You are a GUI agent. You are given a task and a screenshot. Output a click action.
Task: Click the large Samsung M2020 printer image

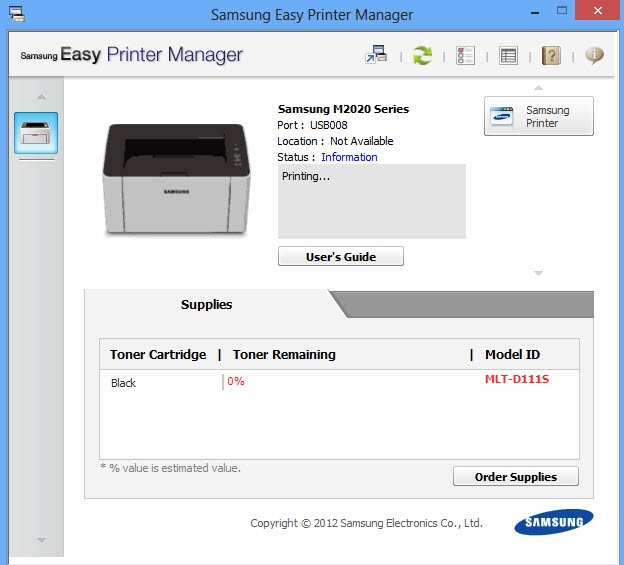click(176, 178)
